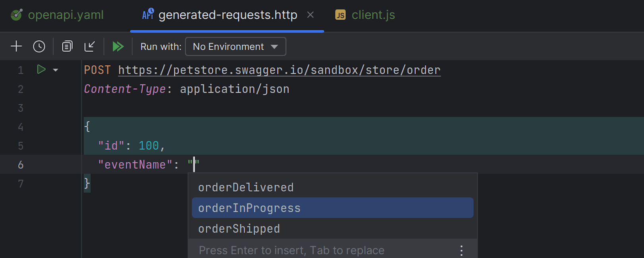Run all requests with the double-arrow icon
The height and width of the screenshot is (258, 644).
pyautogui.click(x=118, y=46)
